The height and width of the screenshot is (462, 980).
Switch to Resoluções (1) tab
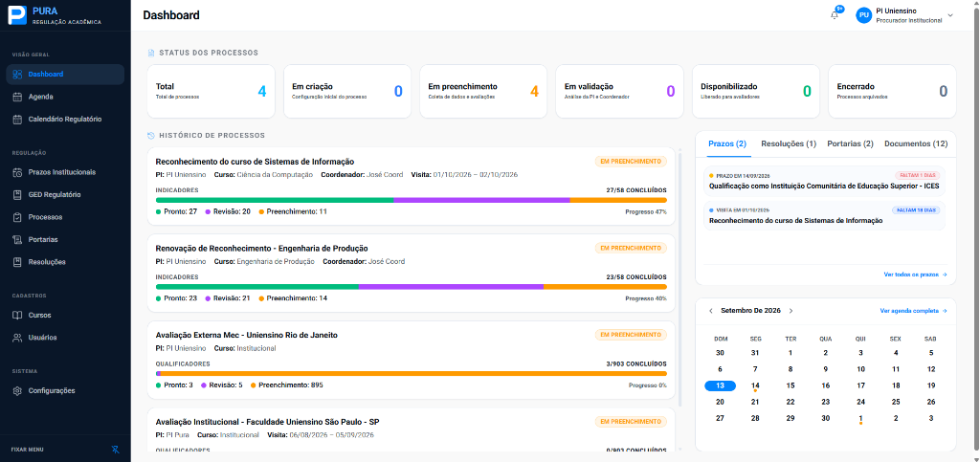click(x=789, y=144)
